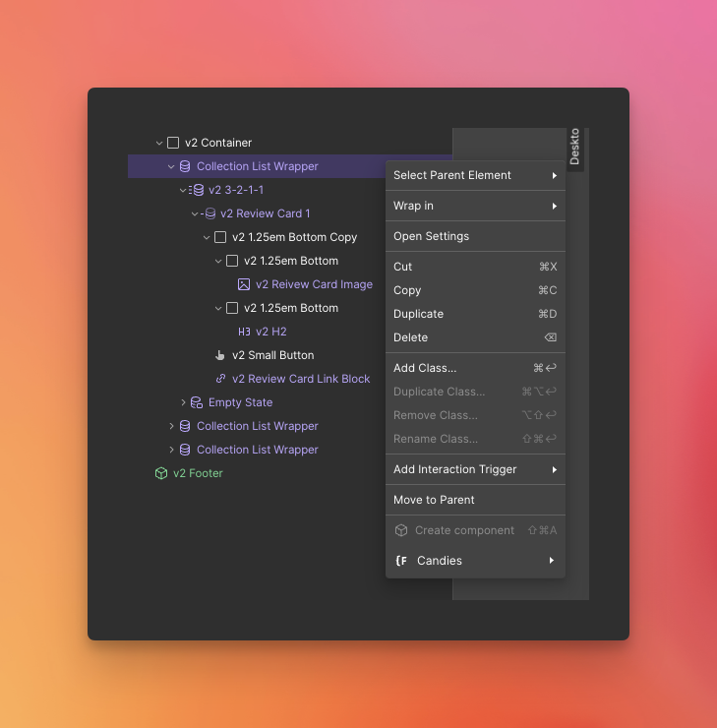Click the H3 heading icon beside v2 H2
Screen dimensions: 717x728
coord(244,332)
